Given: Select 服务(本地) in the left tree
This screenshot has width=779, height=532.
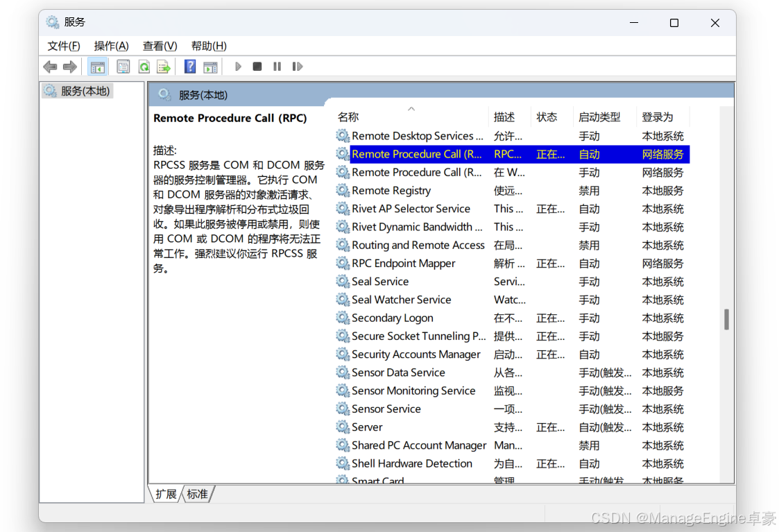Looking at the screenshot, I should click(78, 91).
